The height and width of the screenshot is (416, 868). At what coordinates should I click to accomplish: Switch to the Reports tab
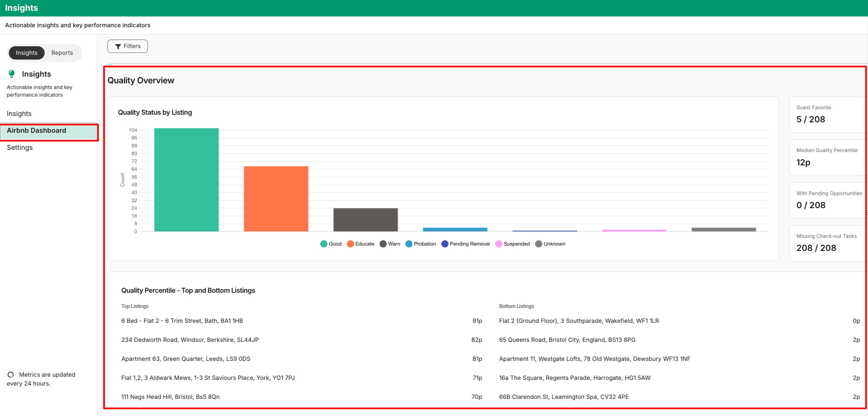click(x=62, y=53)
